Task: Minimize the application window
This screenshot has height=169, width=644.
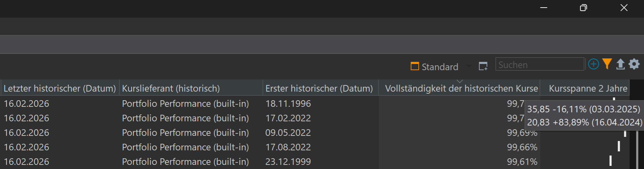Action: [544, 8]
